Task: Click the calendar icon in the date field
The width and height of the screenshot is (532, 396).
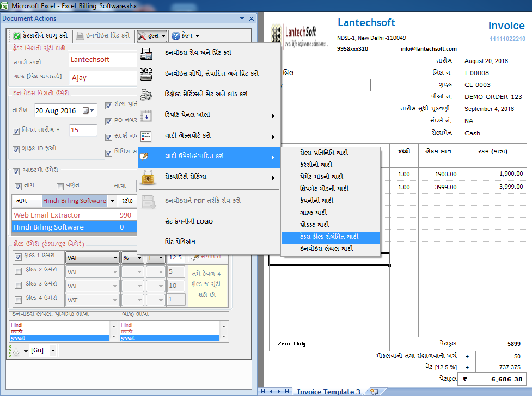Action: [86, 110]
